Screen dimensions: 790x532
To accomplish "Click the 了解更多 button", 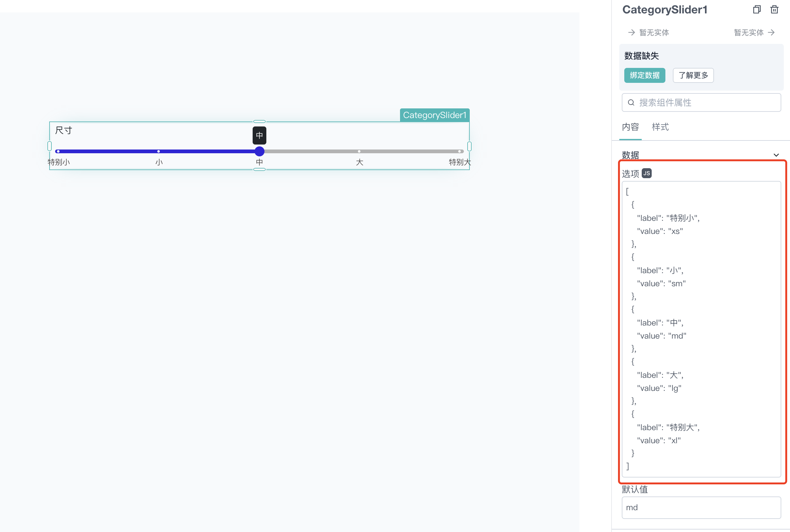I will (x=693, y=75).
